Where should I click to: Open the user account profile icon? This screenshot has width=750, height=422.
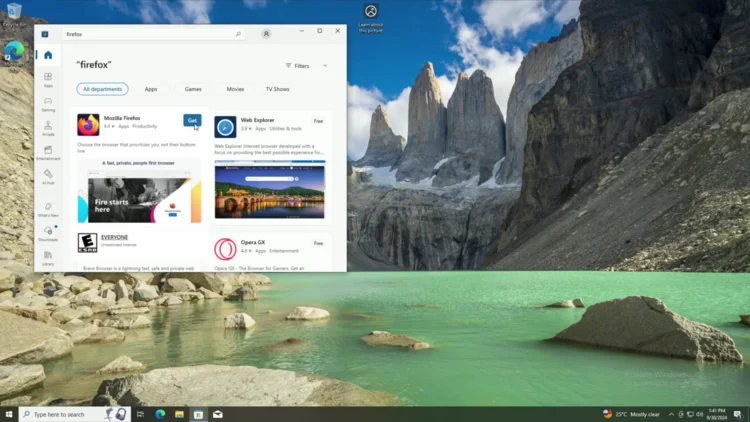coord(266,33)
